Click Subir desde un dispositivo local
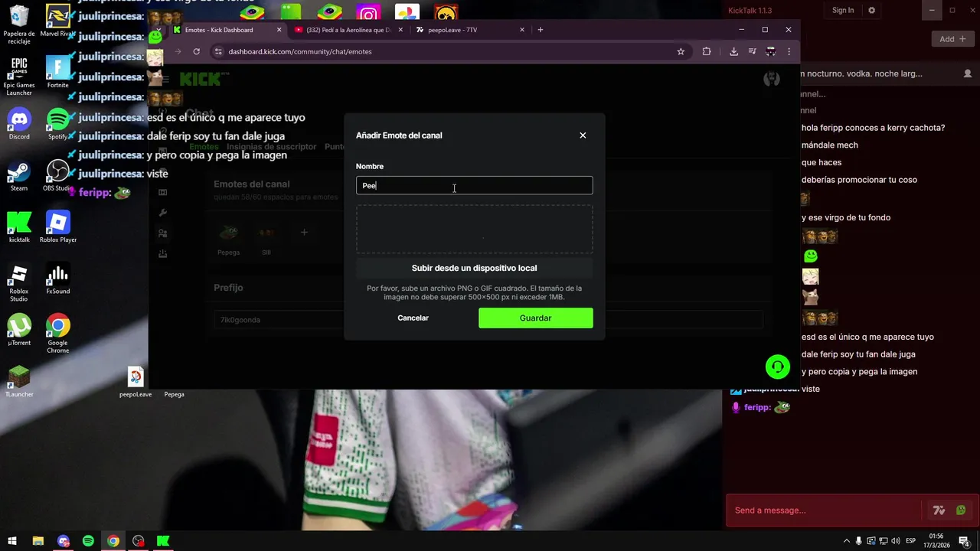 pos(474,268)
